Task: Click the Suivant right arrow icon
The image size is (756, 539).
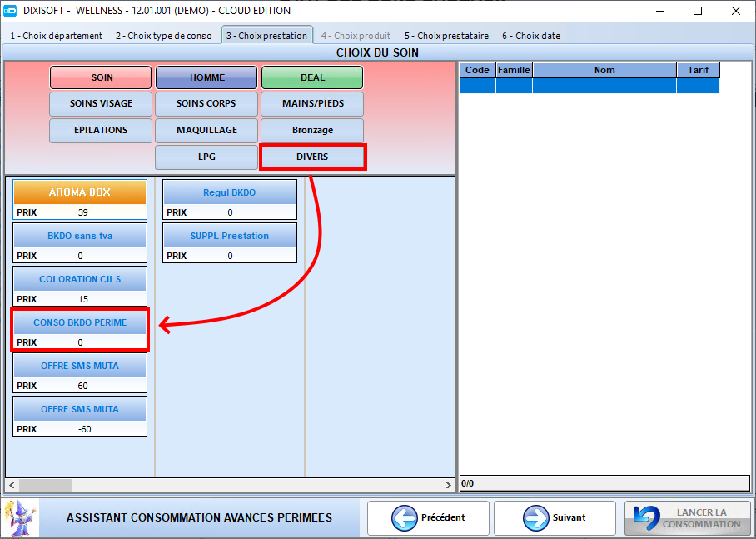Action: pyautogui.click(x=535, y=518)
